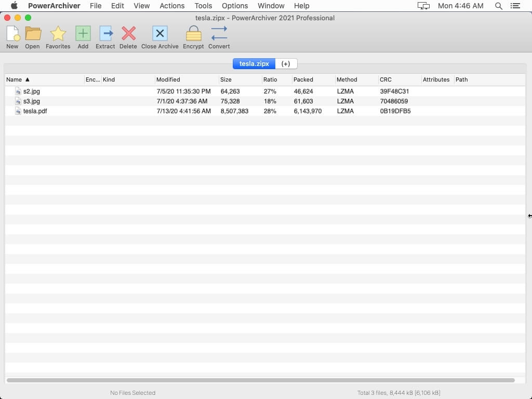This screenshot has width=532, height=399.
Task: Open the Edit menu
Action: pos(117,6)
